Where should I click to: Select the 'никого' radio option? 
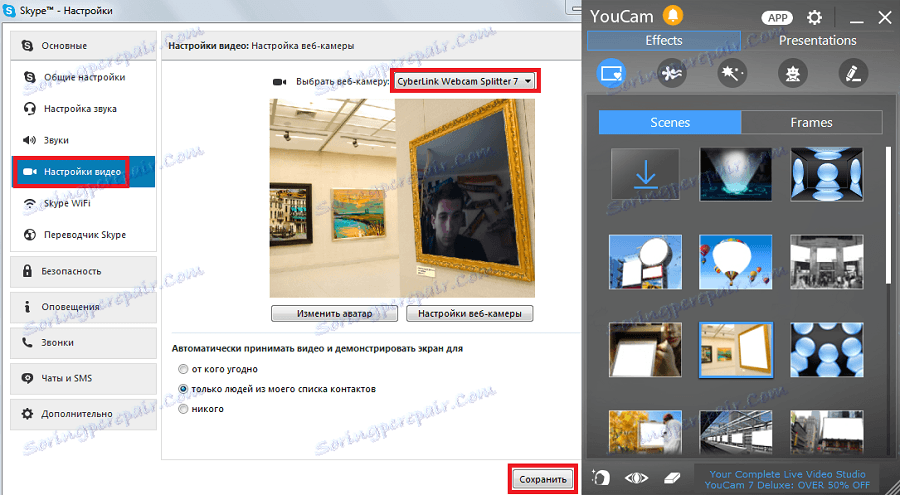(183, 409)
